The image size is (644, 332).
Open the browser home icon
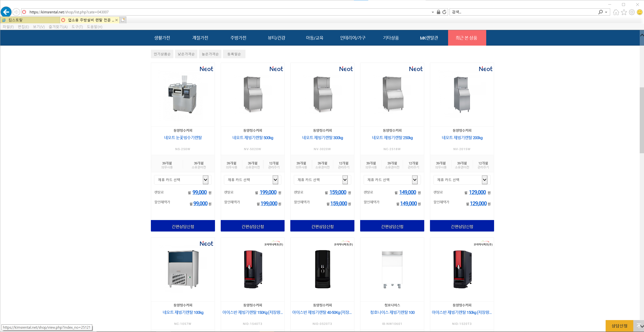click(616, 12)
